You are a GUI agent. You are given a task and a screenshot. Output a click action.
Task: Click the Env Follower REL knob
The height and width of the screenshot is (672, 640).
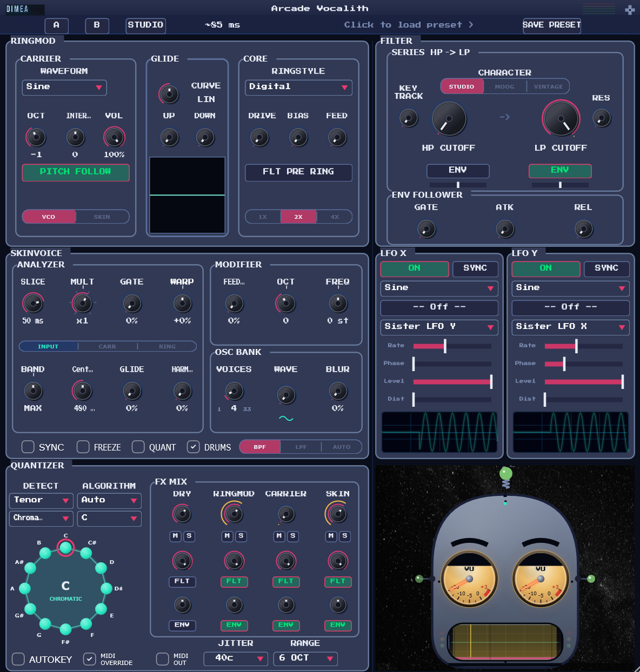click(x=583, y=229)
